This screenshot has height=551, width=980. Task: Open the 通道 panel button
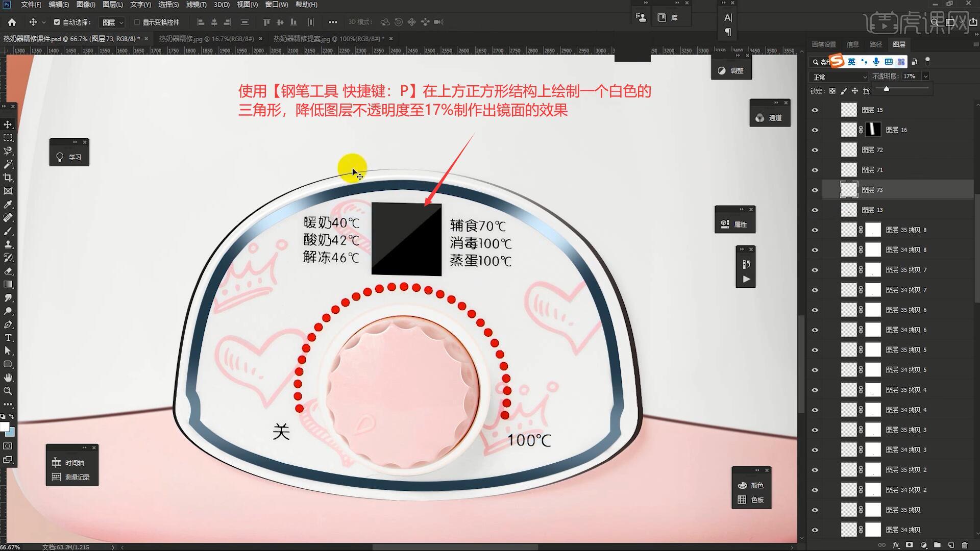coord(770,118)
